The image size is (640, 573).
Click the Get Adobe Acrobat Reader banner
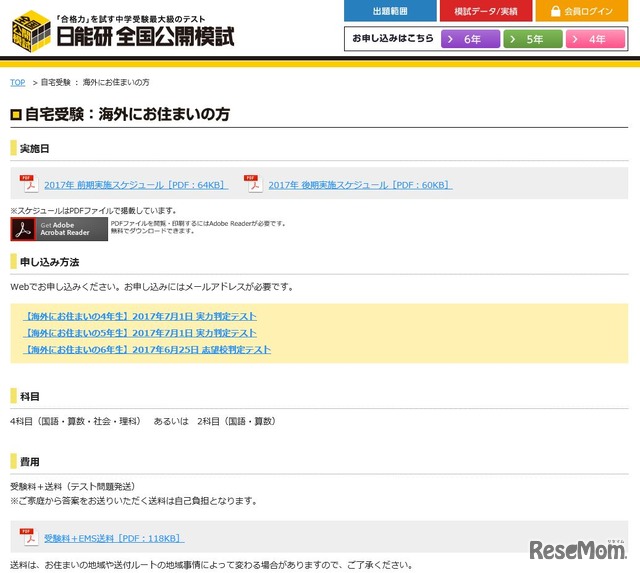pos(59,229)
